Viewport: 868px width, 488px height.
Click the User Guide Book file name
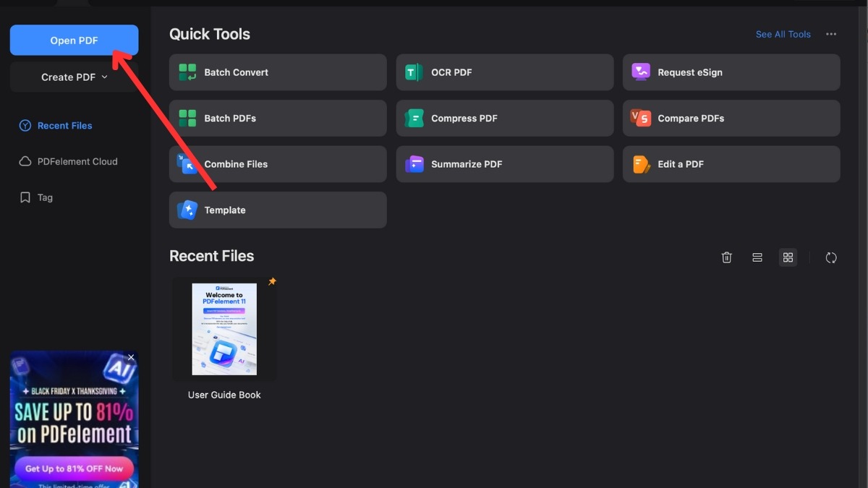[x=224, y=395]
